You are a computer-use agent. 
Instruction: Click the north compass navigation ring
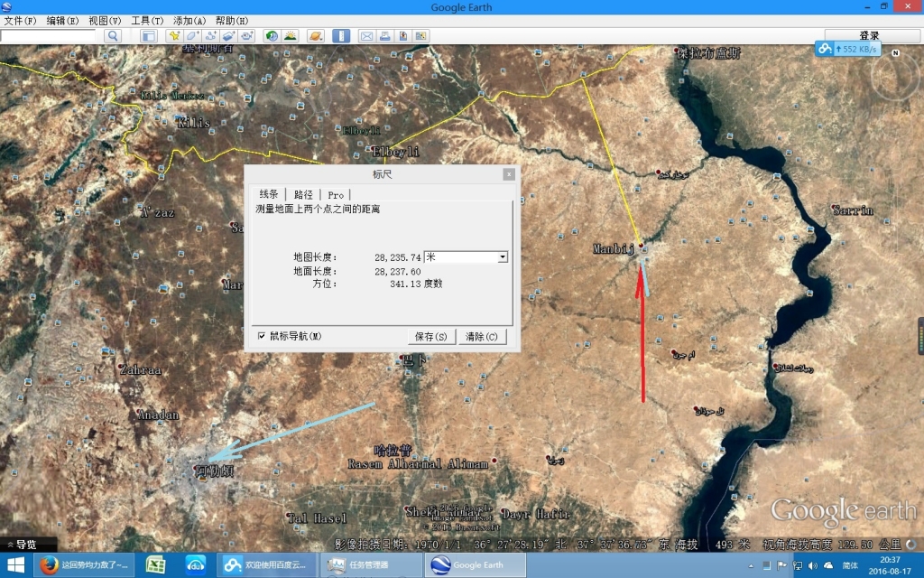coord(895,77)
